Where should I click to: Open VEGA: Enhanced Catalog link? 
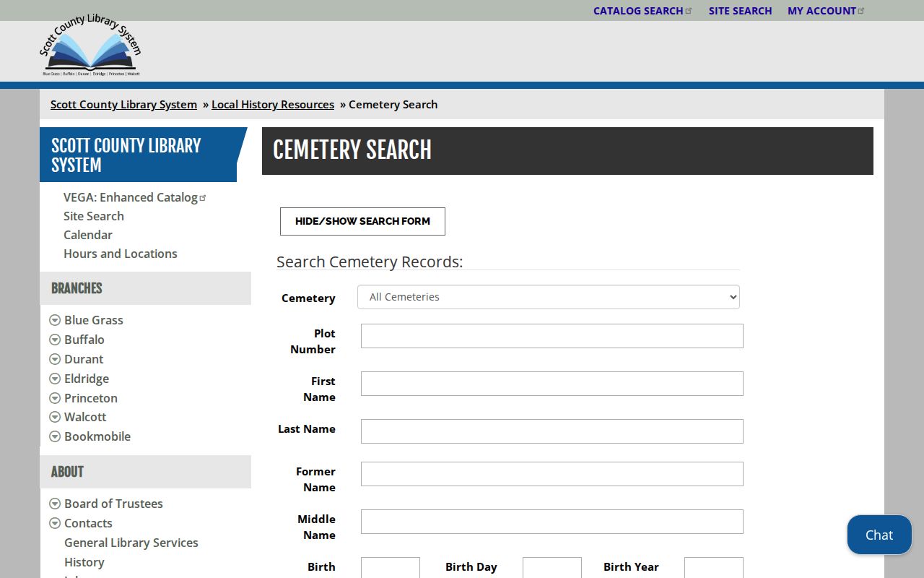(x=135, y=197)
